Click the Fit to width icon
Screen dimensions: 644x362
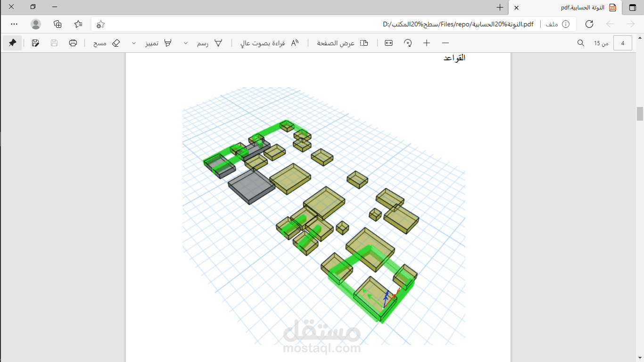[388, 43]
